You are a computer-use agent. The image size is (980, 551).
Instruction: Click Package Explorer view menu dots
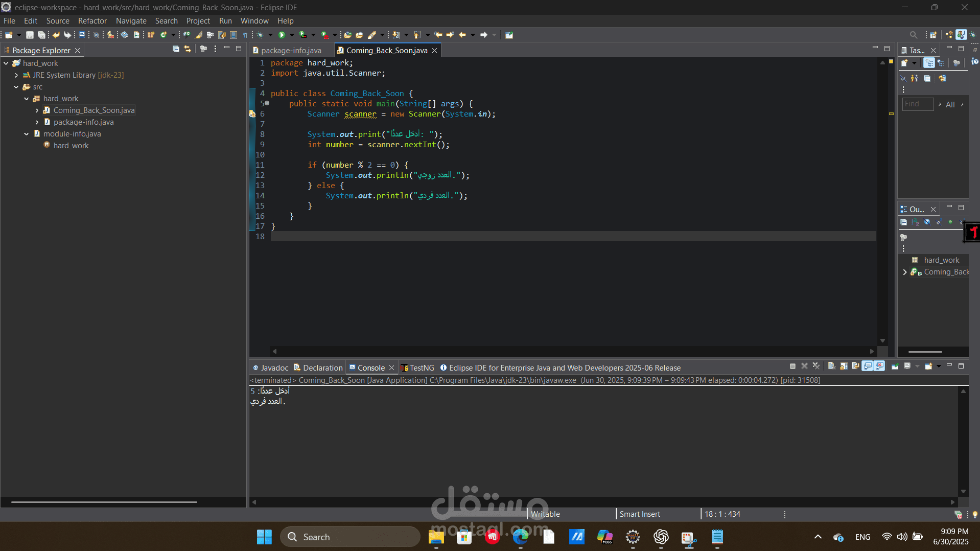point(215,49)
